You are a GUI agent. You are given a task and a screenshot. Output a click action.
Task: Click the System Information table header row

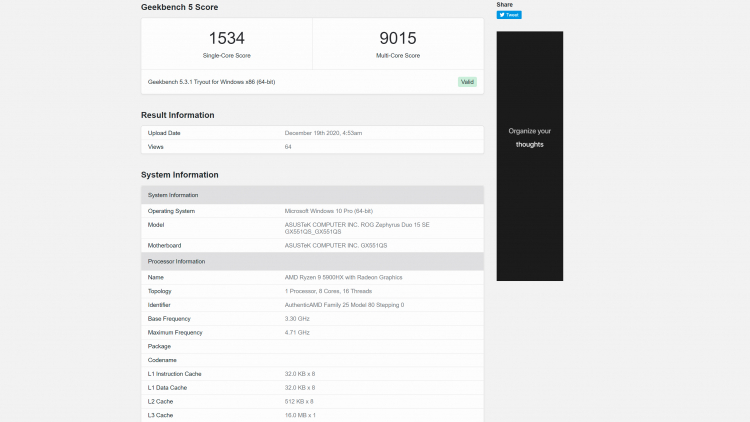coord(173,195)
